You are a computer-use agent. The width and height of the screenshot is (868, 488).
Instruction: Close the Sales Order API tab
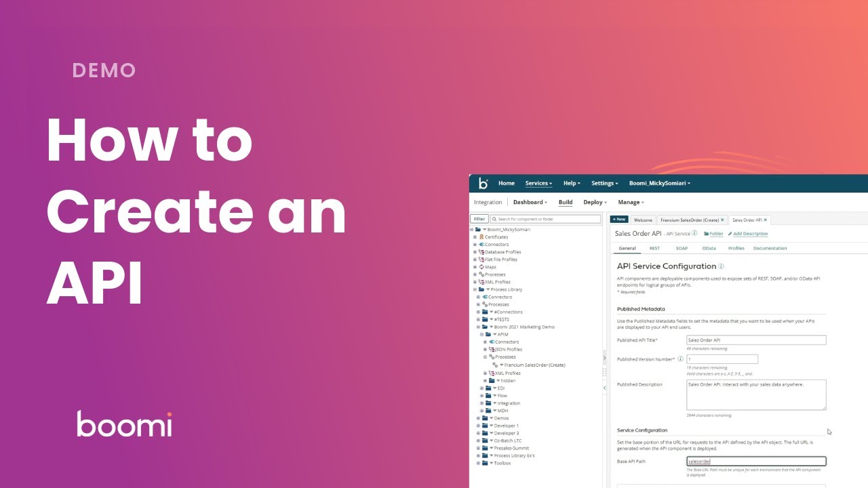click(x=766, y=220)
